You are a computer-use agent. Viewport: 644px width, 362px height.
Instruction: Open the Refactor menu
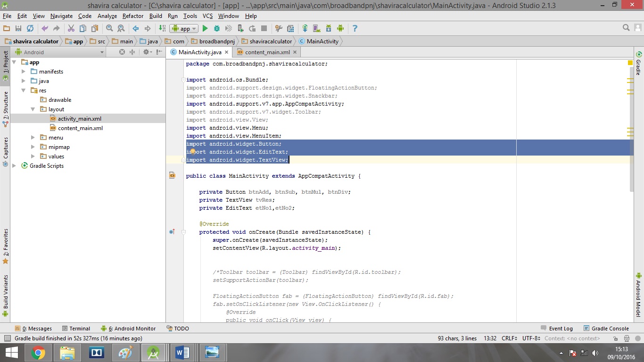pos(133,16)
